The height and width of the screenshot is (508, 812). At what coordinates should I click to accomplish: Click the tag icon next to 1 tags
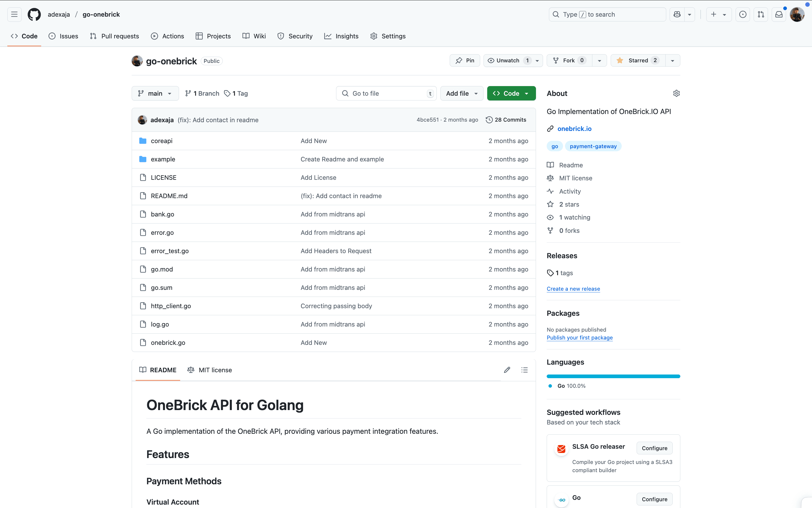coord(550,273)
